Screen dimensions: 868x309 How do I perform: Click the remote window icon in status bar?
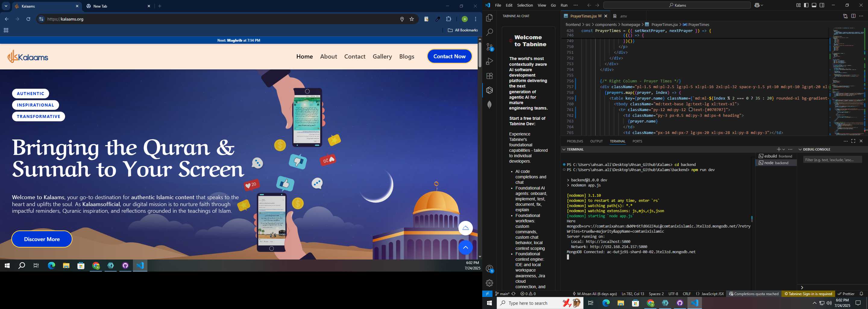click(x=487, y=294)
